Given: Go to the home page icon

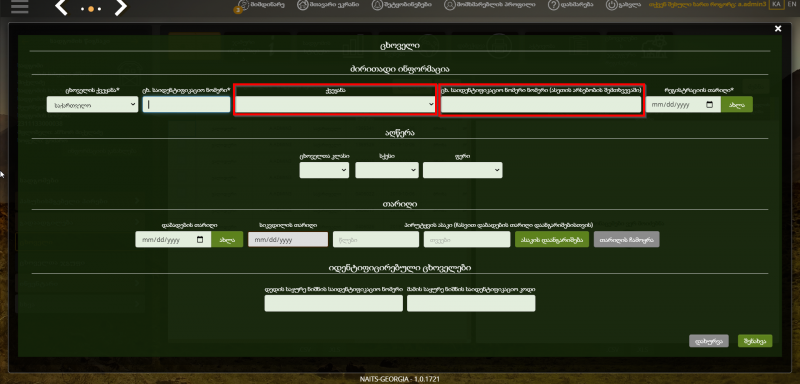Looking at the screenshot, I should [303, 5].
